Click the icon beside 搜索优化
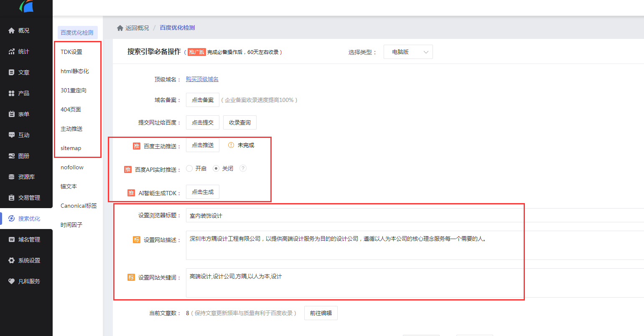The image size is (644, 336). point(12,219)
